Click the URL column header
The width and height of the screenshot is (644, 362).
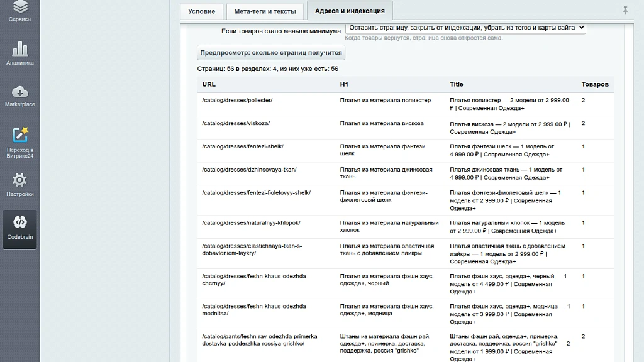209,84
